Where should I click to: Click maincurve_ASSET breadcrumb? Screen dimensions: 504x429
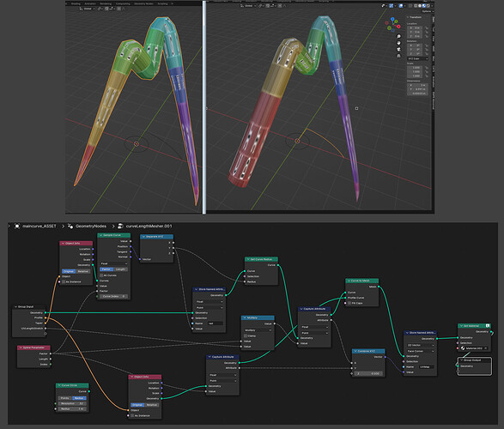[x=39, y=226]
